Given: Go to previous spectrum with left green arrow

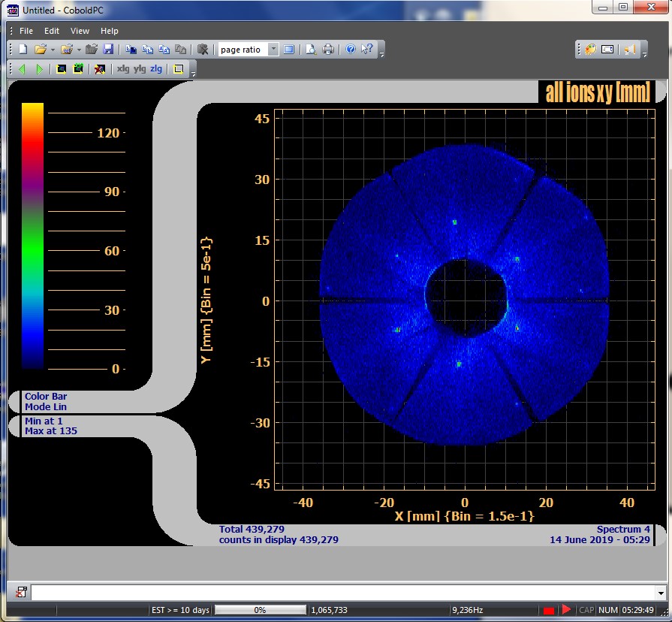Looking at the screenshot, I should pos(22,69).
